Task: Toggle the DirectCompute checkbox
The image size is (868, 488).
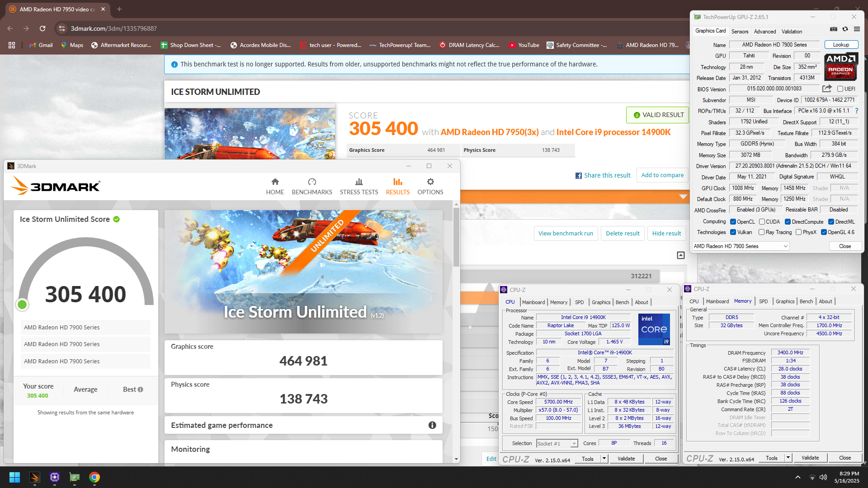Action: (788, 222)
